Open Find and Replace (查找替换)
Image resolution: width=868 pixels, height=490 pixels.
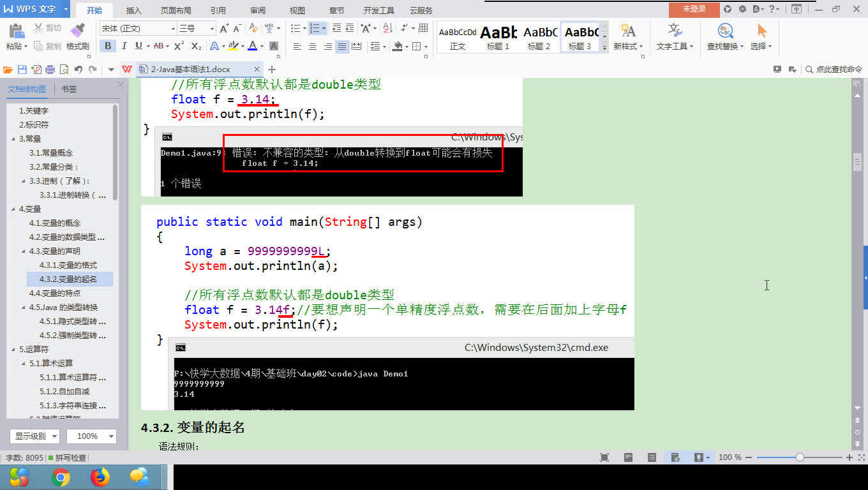point(725,36)
